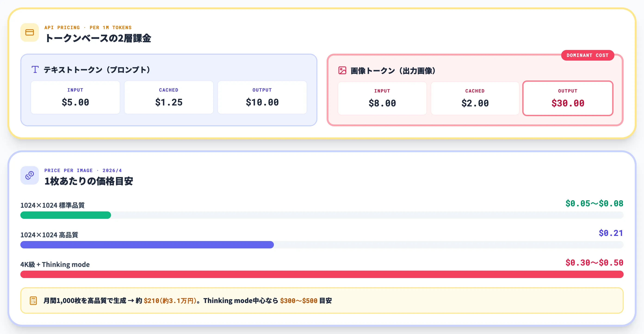Click the $0.21 price label
Image resolution: width=644 pixels, height=334 pixels.
610,233
